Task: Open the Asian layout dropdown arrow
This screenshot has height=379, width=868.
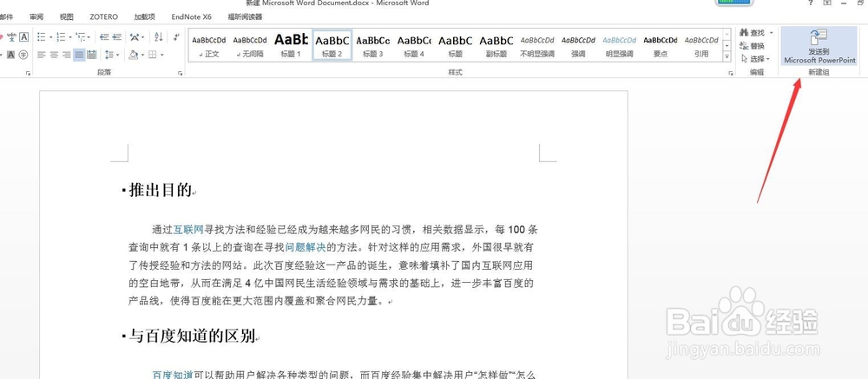Action: (143, 37)
